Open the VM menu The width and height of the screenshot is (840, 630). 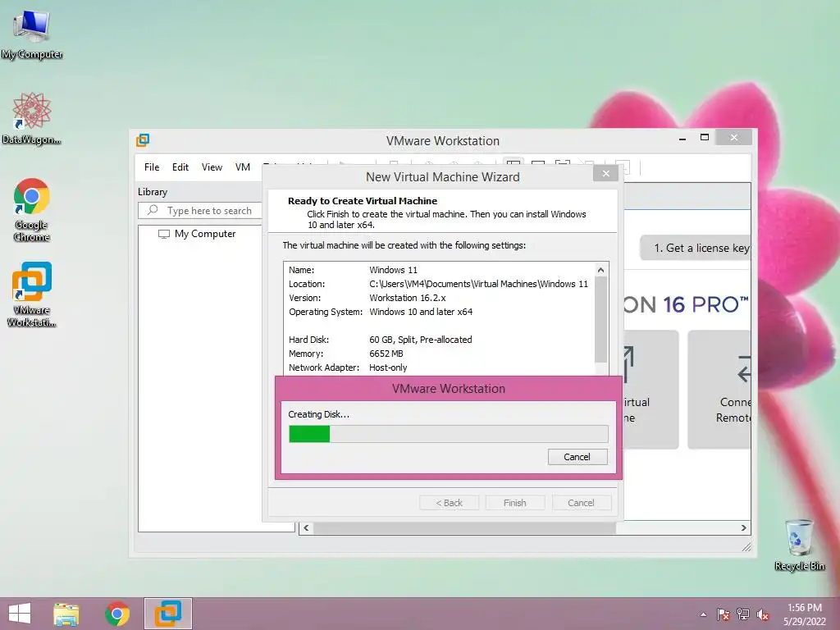point(243,167)
